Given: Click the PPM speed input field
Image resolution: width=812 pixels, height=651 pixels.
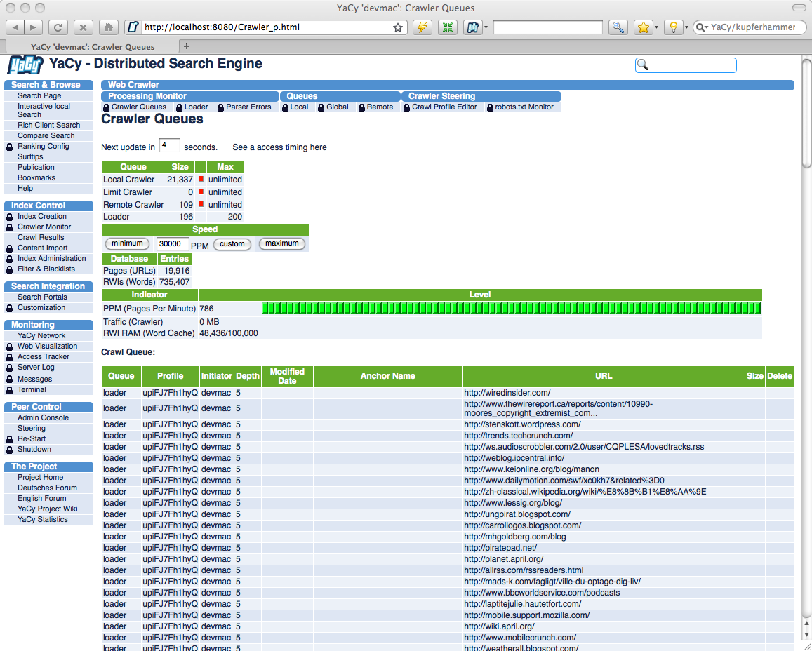Looking at the screenshot, I should pyautogui.click(x=173, y=244).
